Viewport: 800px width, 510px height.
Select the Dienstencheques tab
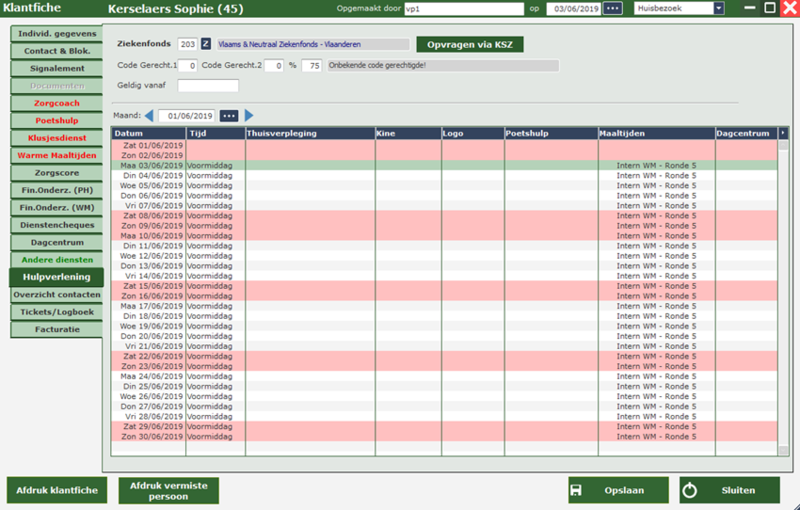(x=56, y=225)
